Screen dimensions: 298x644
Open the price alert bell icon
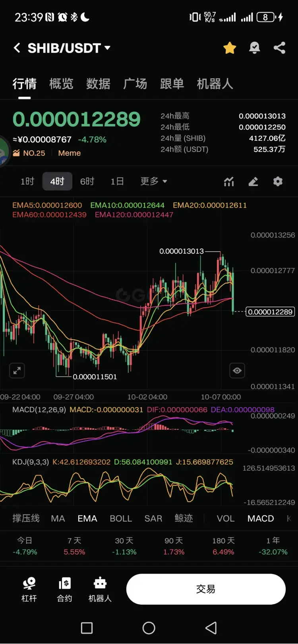254,48
